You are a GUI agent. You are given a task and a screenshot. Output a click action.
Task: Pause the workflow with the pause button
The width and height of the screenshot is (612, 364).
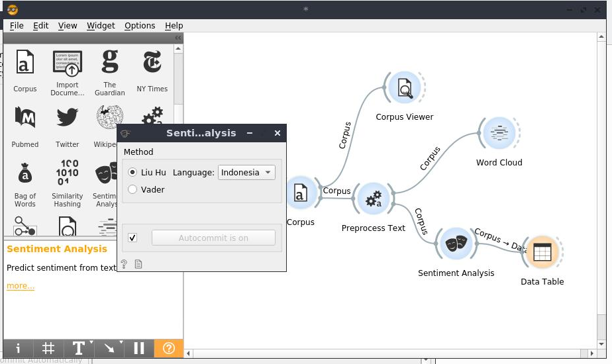point(139,348)
